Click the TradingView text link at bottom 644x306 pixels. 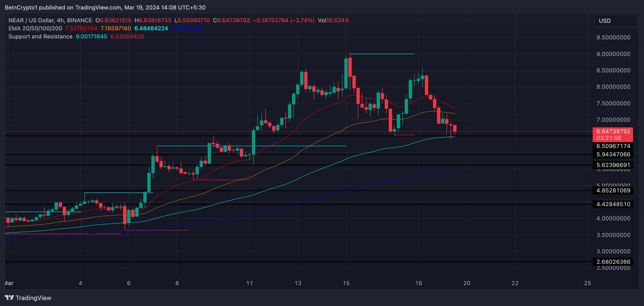(33, 298)
